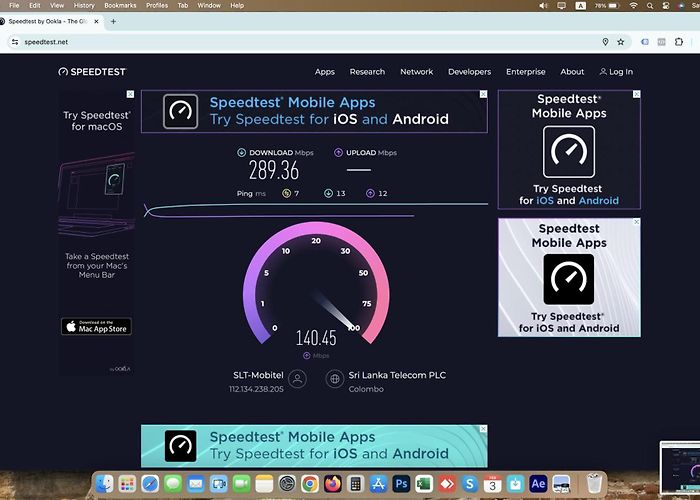Click the SLT-Mobitel user profile icon

[297, 379]
